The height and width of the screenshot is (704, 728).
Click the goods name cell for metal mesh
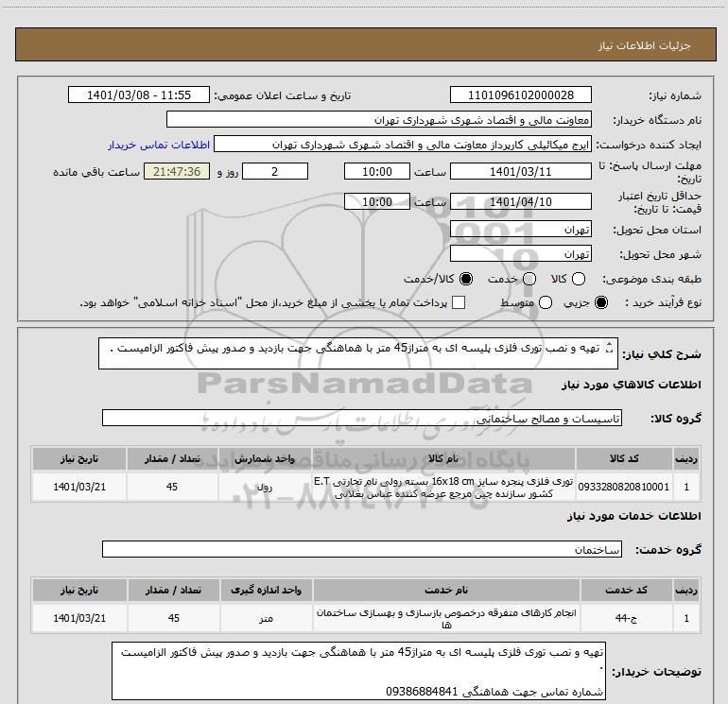click(x=443, y=487)
